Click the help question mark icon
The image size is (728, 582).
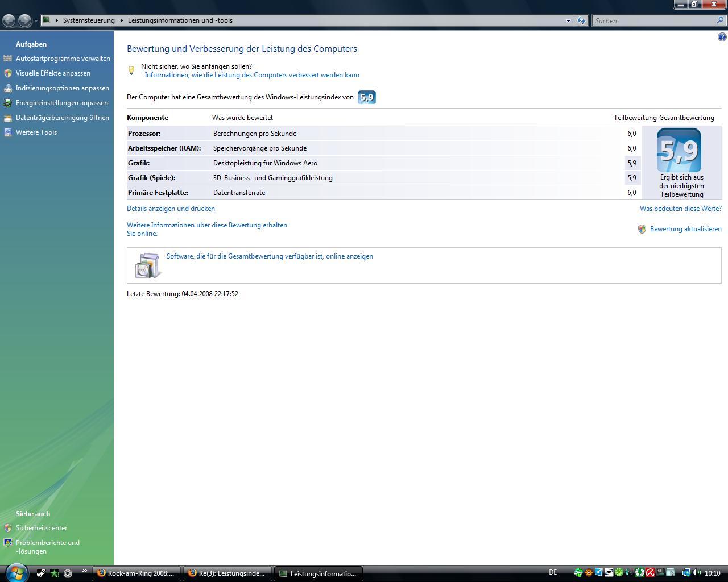click(x=722, y=37)
